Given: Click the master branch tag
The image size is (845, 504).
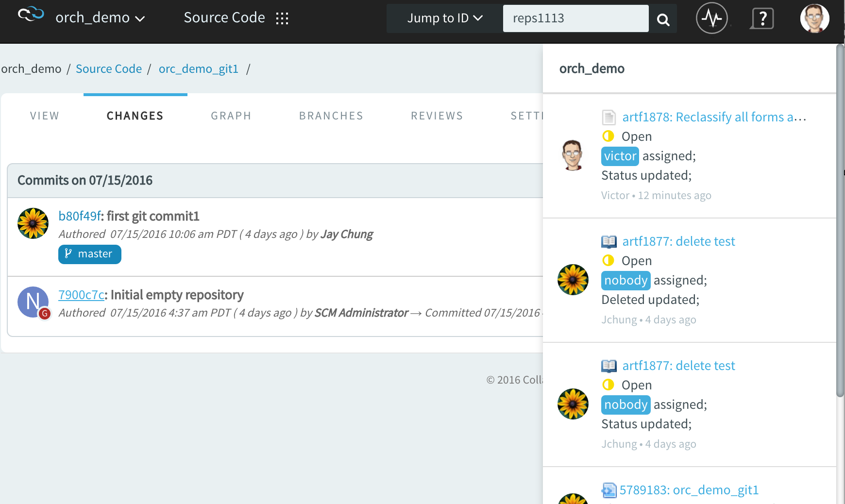Looking at the screenshot, I should [x=90, y=254].
